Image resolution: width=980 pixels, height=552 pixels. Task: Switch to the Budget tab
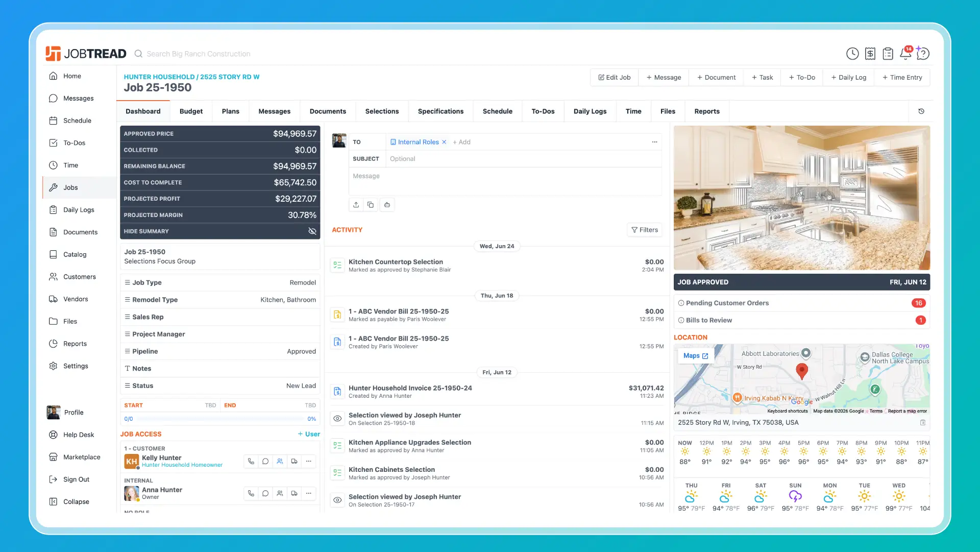[191, 111]
